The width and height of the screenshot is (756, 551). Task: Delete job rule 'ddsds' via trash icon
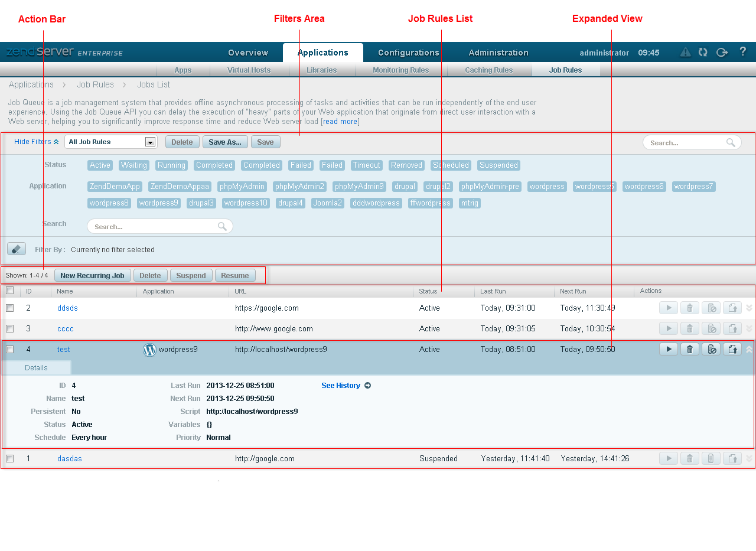point(689,308)
